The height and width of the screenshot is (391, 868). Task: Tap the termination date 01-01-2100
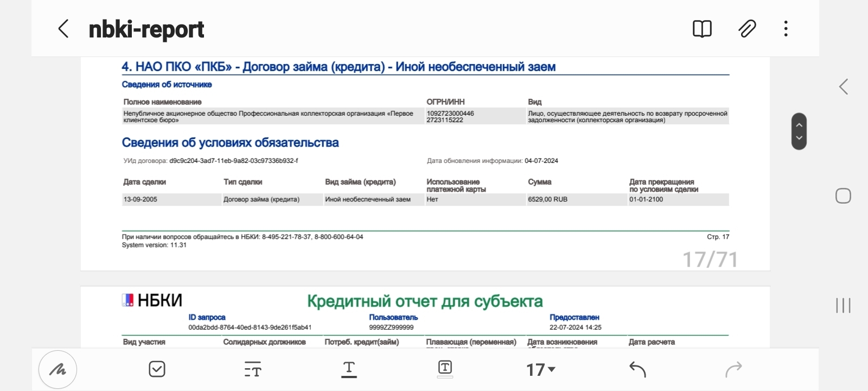point(646,199)
